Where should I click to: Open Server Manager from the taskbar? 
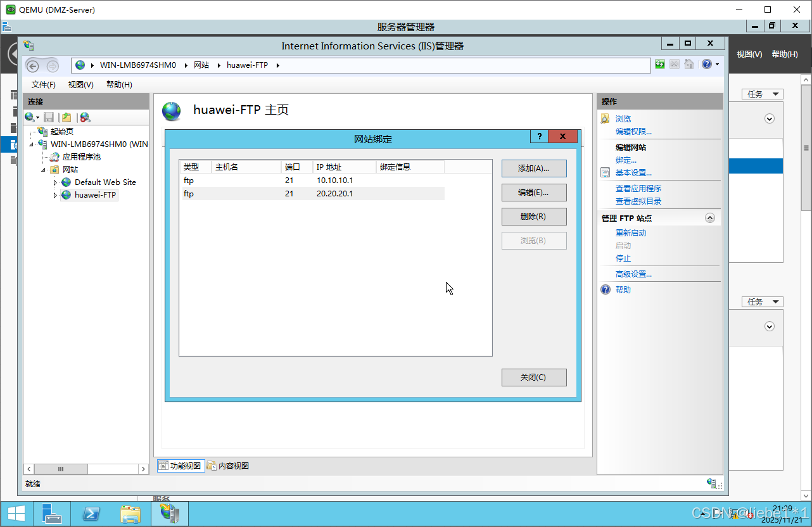pyautogui.click(x=52, y=514)
